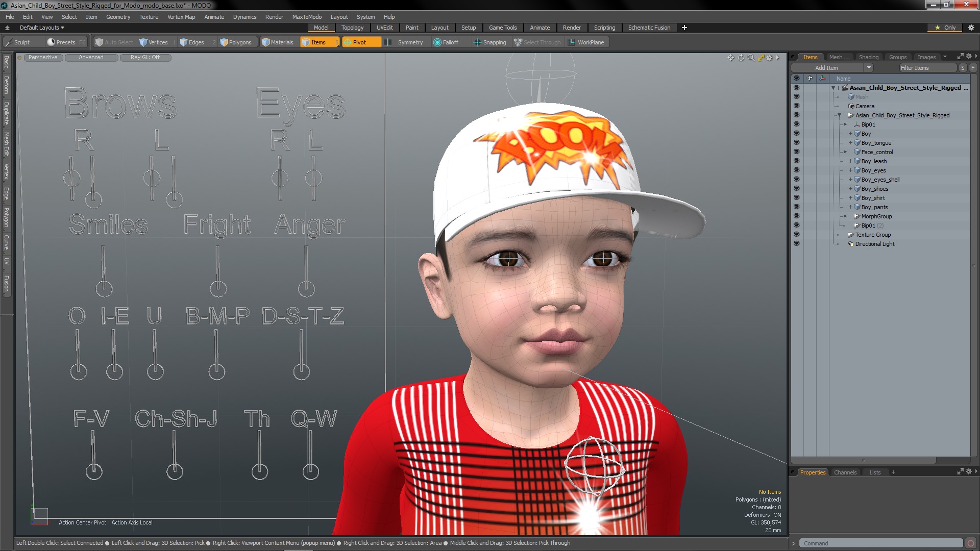
Task: Switch to the Shading tab
Action: [x=868, y=57]
